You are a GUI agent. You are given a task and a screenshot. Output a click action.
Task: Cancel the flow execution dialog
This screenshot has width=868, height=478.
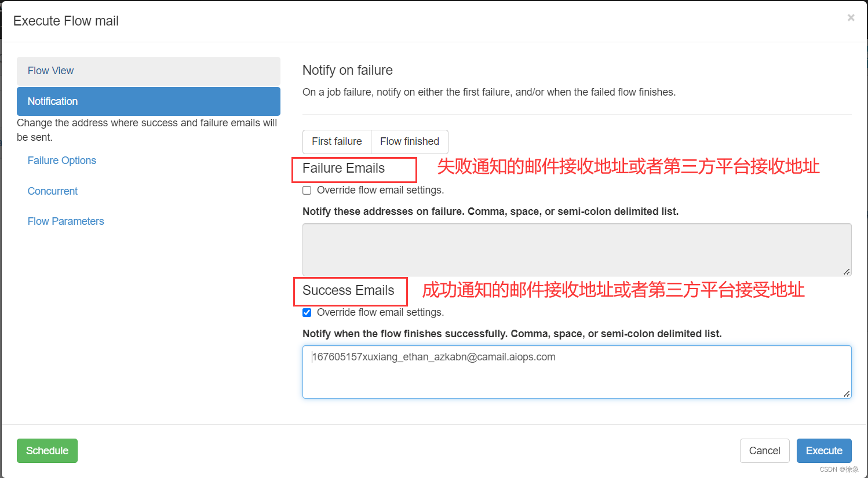(x=764, y=451)
